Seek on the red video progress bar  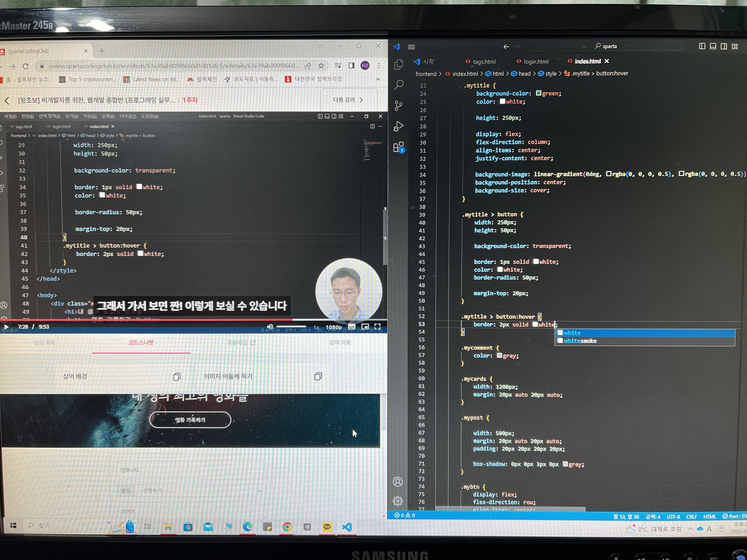[193, 319]
